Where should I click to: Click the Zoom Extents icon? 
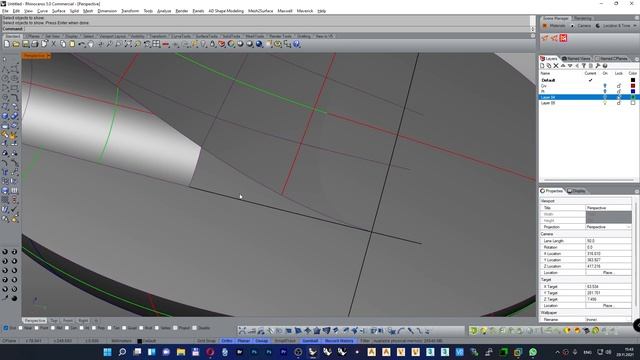click(x=128, y=44)
